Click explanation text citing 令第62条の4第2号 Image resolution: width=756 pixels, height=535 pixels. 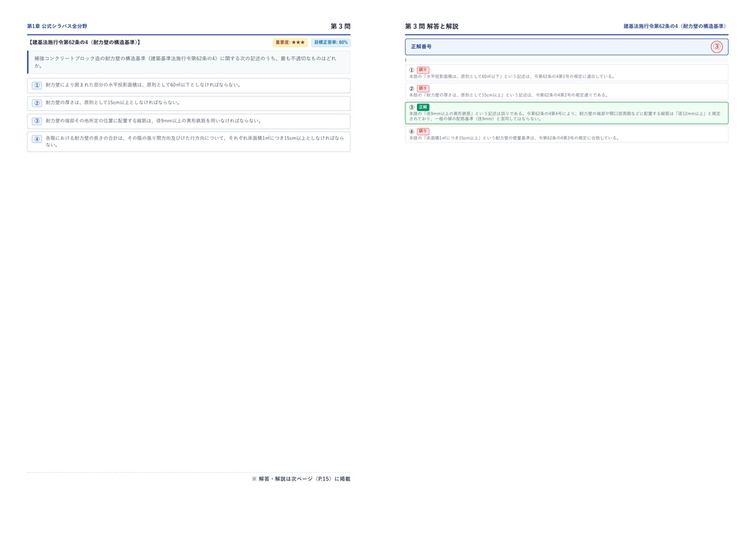point(509,95)
